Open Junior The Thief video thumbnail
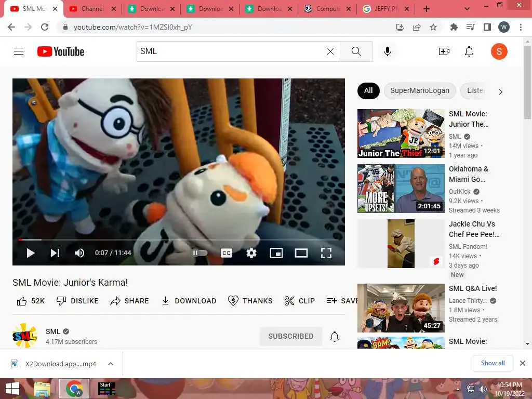This screenshot has width=532, height=399. point(401,134)
